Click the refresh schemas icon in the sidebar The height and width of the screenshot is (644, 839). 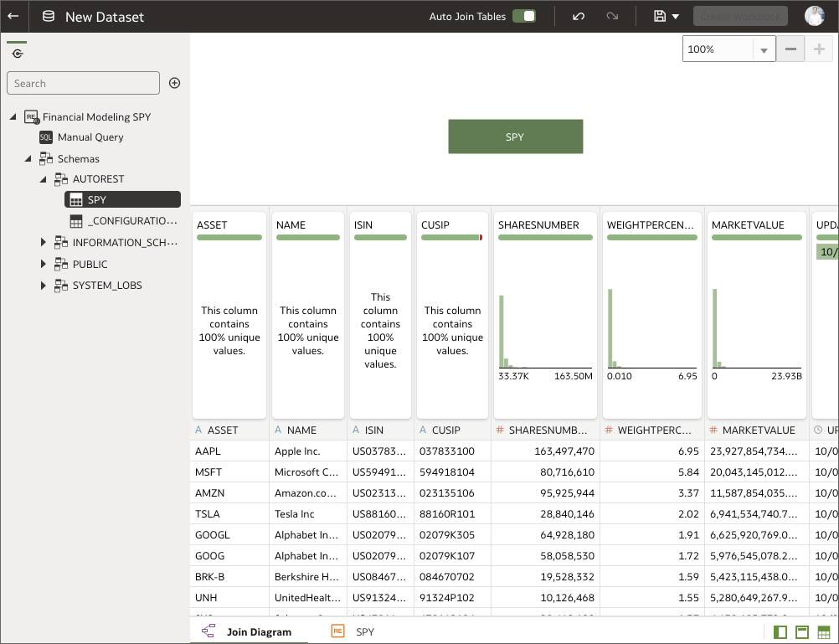[17, 53]
